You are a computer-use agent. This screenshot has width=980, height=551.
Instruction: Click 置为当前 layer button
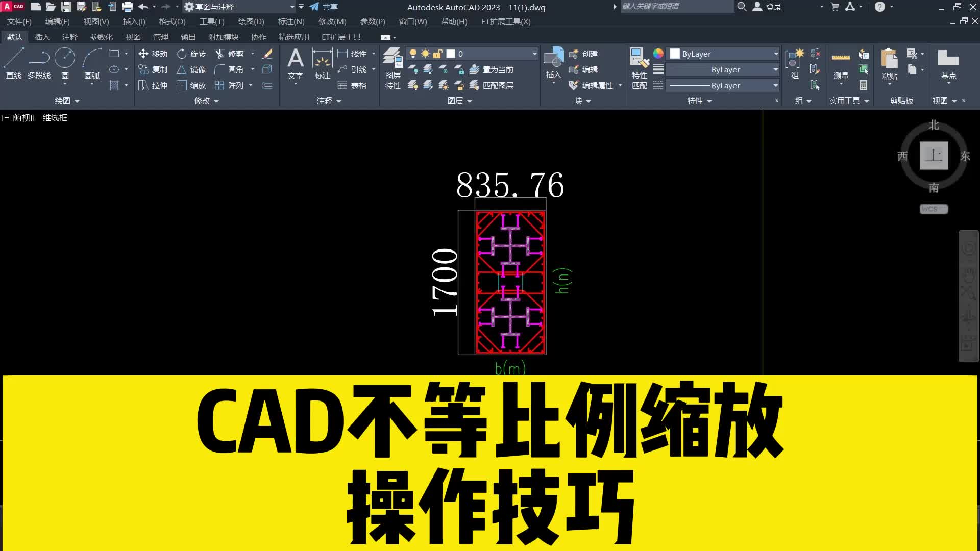(x=492, y=69)
